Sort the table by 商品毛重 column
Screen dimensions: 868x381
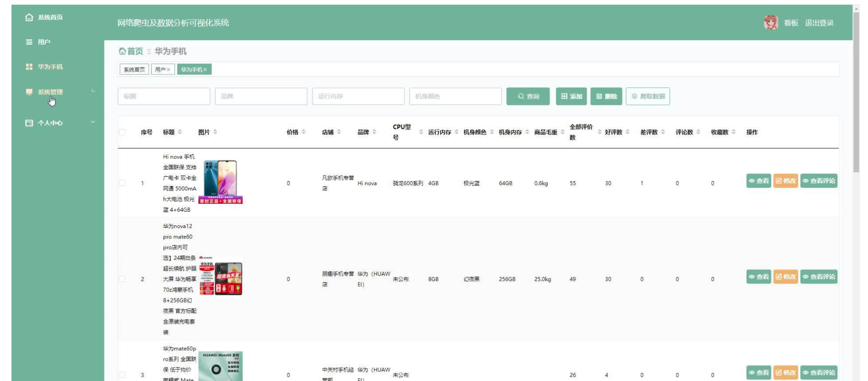coord(562,132)
